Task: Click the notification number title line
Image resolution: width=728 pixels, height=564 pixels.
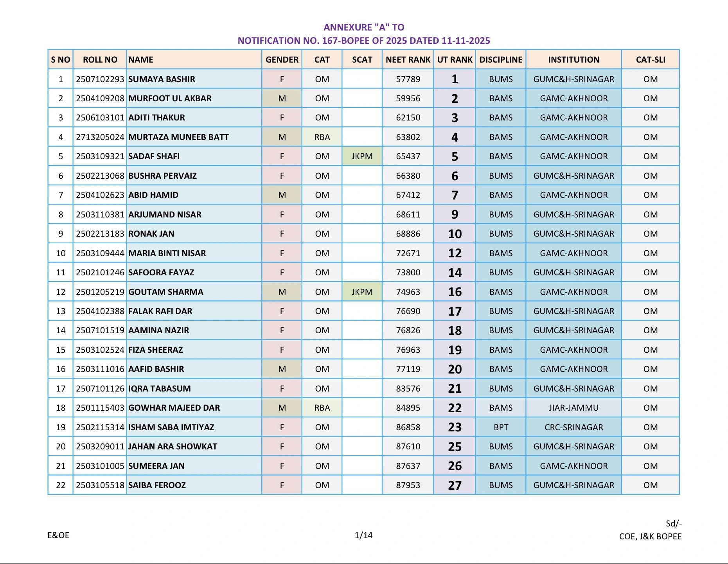Action: tap(364, 41)
